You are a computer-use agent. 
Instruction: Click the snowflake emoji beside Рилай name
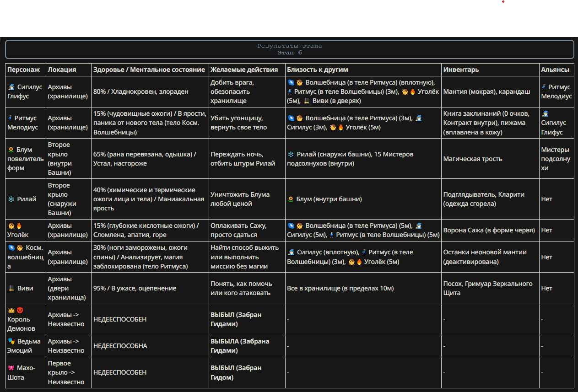coord(11,199)
